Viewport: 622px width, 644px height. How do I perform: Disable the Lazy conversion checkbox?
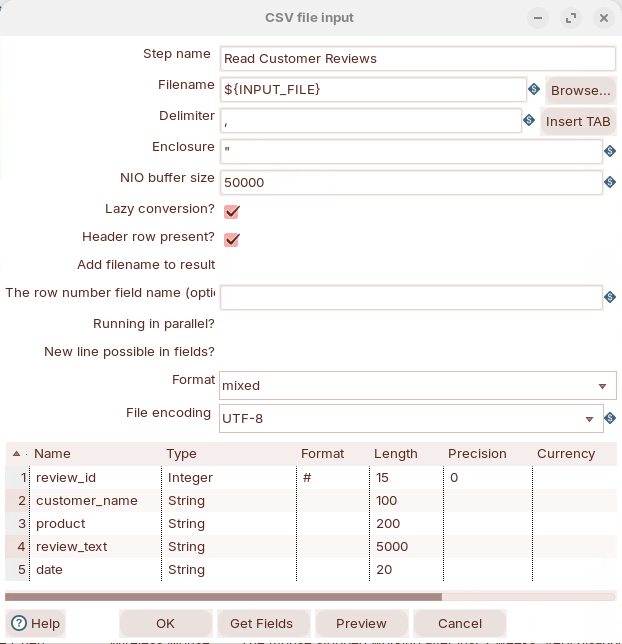click(232, 211)
